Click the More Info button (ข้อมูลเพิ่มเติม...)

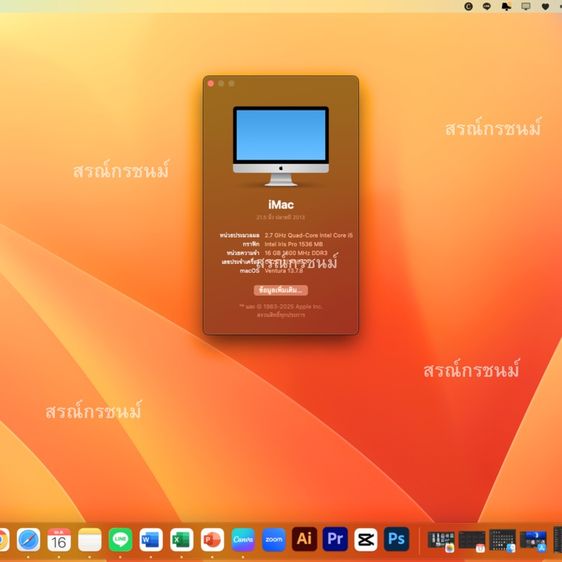281,290
